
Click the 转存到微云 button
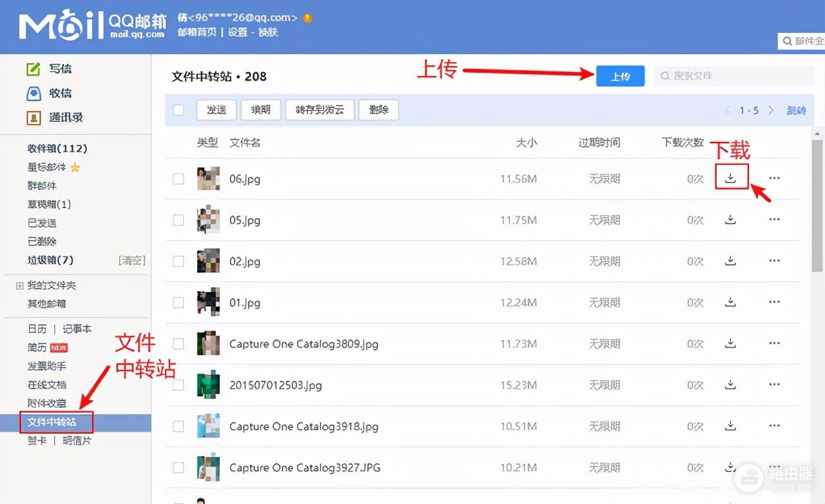click(320, 110)
